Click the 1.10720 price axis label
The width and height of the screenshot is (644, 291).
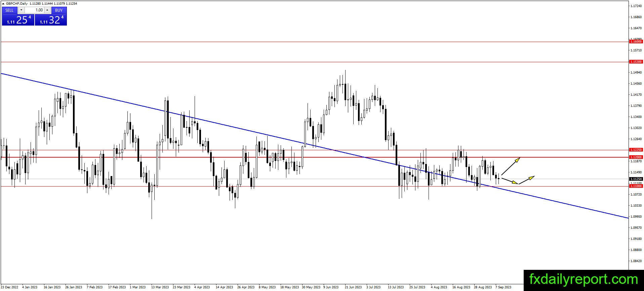pos(636,195)
